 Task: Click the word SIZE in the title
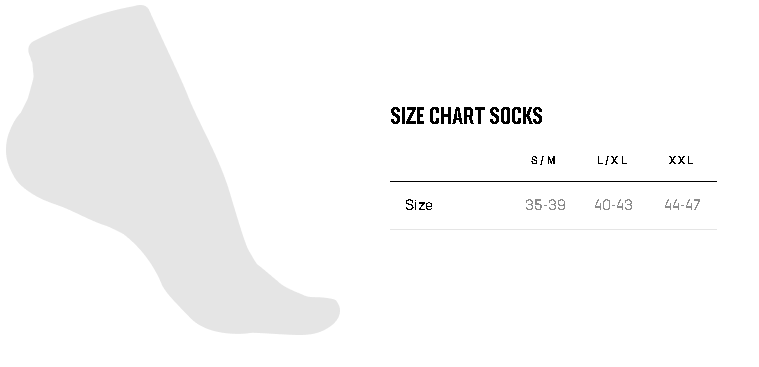(407, 116)
